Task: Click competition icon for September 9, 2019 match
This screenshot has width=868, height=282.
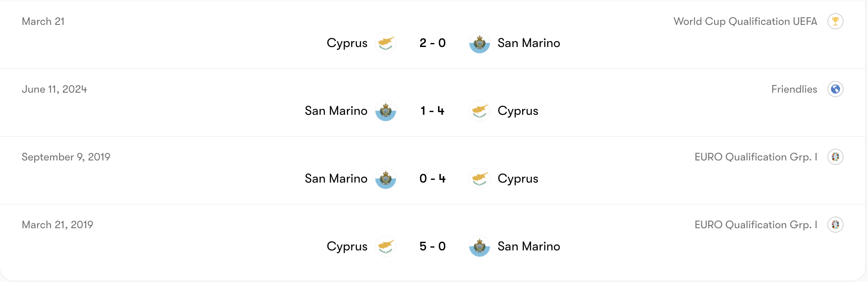Action: 835,157
